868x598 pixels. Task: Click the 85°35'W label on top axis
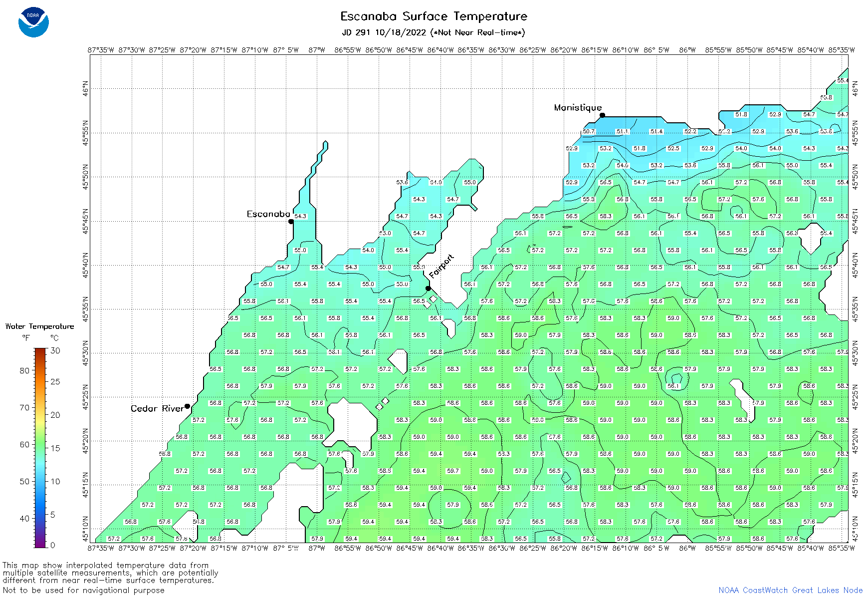click(842, 50)
